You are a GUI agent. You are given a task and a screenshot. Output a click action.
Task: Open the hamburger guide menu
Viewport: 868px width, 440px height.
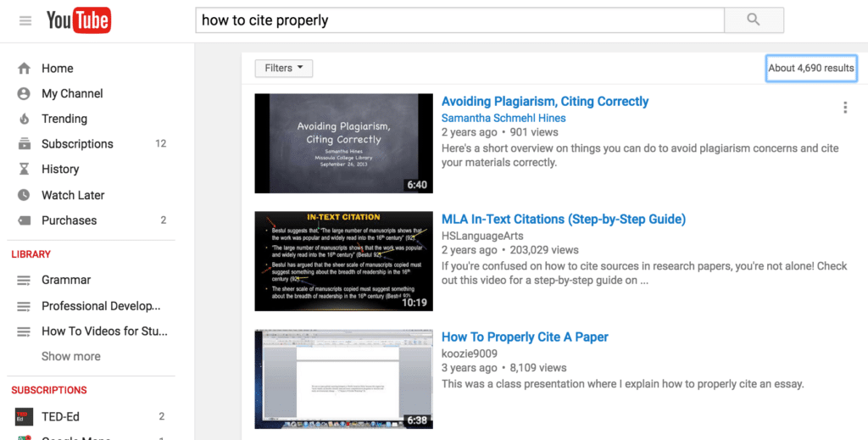coord(25,20)
